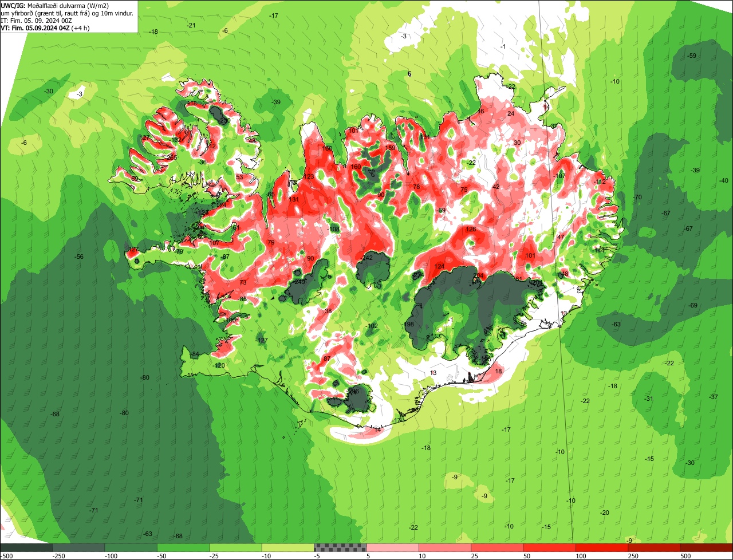733x560 pixels.
Task: Click the '-56' value in the western sea
Action: (x=79, y=257)
